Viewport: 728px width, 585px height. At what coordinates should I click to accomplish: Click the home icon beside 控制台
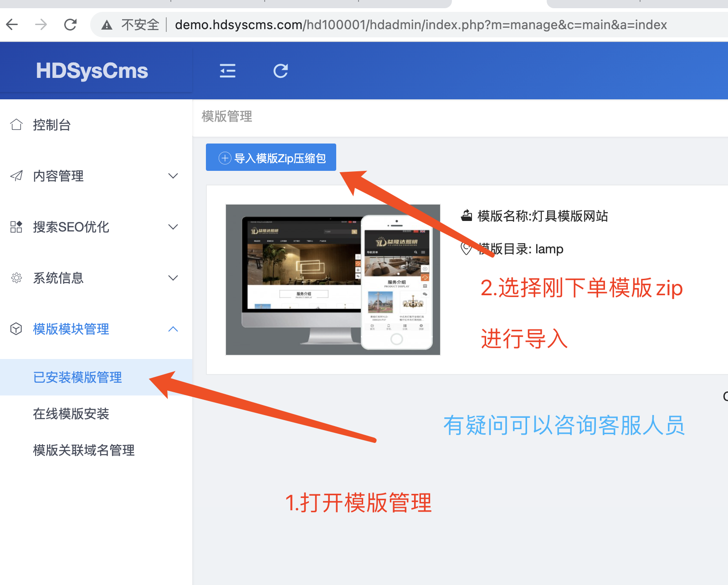(16, 125)
